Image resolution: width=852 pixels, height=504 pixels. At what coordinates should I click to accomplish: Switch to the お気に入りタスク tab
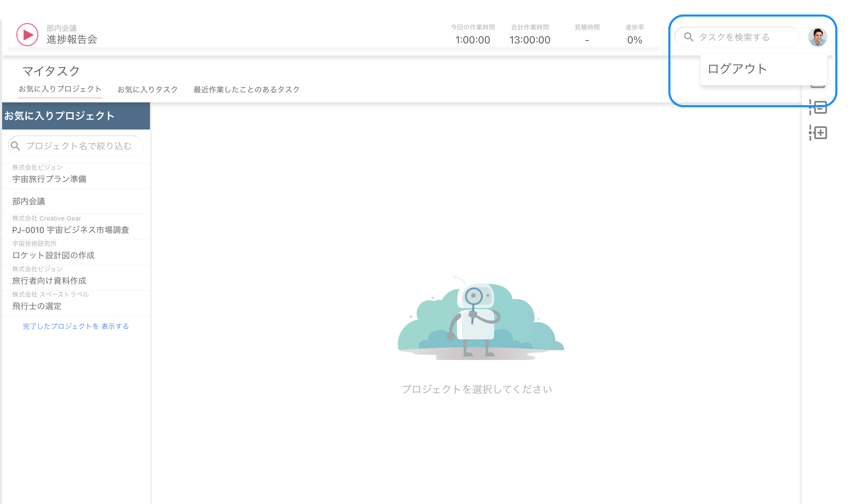coord(148,89)
